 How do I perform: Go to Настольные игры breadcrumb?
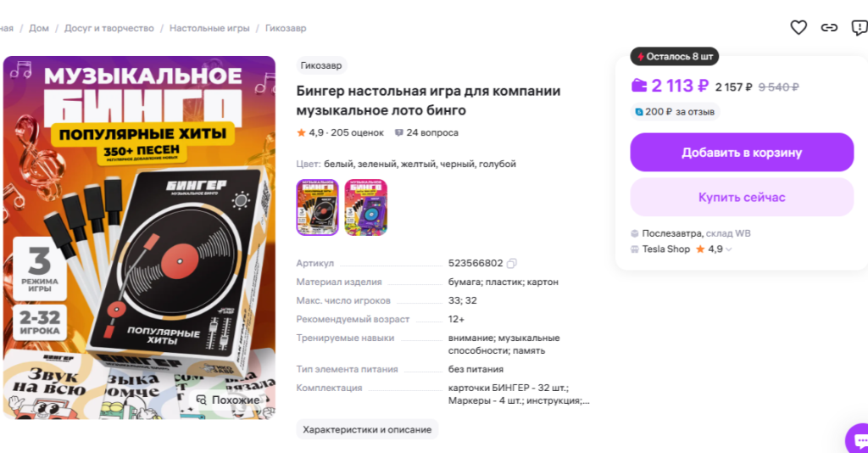(x=209, y=28)
